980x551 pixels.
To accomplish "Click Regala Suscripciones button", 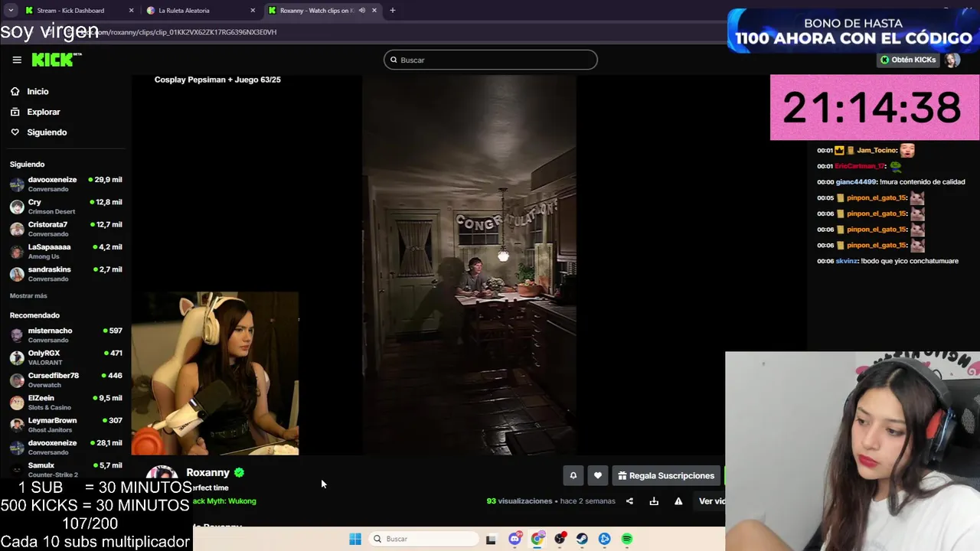I will pos(666,475).
